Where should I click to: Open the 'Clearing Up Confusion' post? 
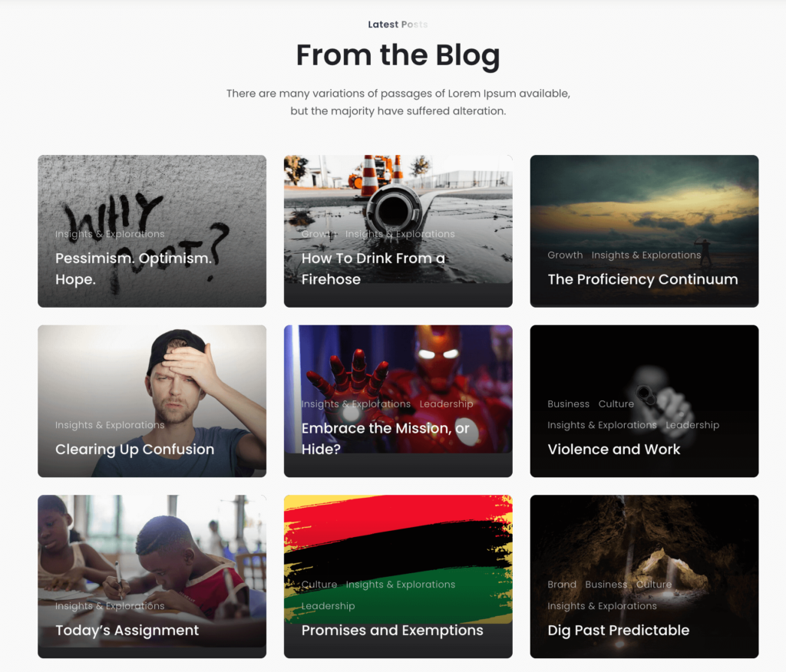click(x=134, y=449)
